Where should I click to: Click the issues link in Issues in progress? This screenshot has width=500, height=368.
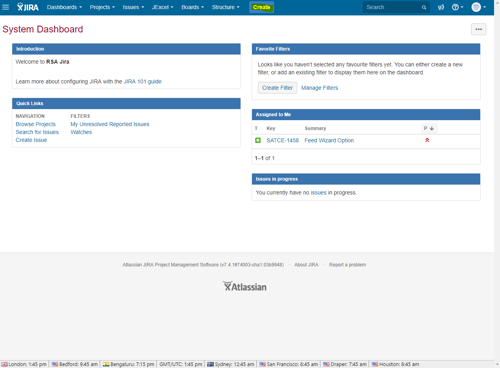(x=318, y=193)
